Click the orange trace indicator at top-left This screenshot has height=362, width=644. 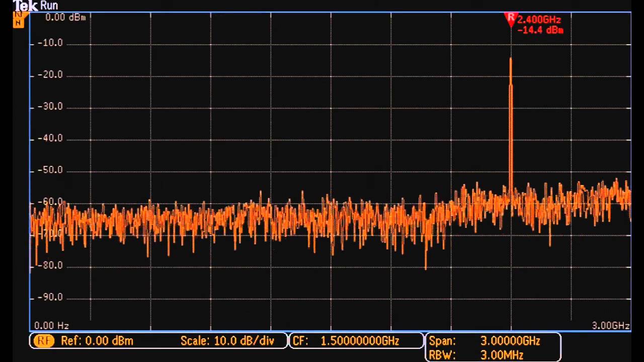pyautogui.click(x=19, y=20)
